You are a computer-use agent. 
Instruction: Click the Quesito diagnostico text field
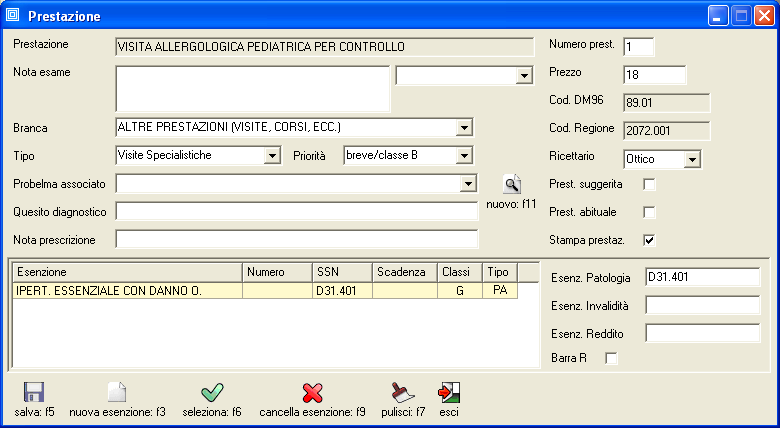pyautogui.click(x=297, y=212)
